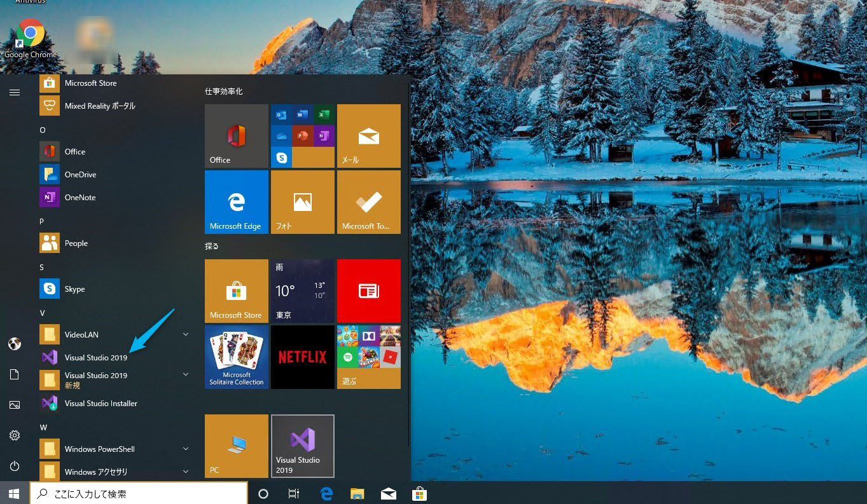This screenshot has height=504, width=867.
Task: Launch Mixed Reality ポータル from app list
Action: click(x=114, y=106)
